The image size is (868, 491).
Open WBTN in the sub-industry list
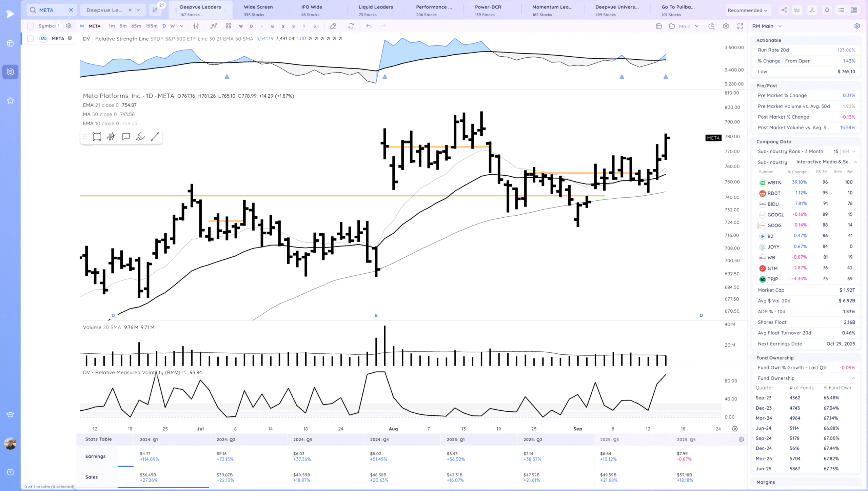[774, 182]
